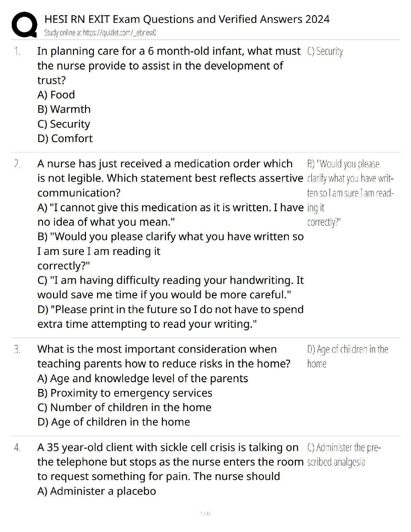Click the 'C) Security' answer at right
The height and width of the screenshot is (532, 411).
[x=325, y=51]
